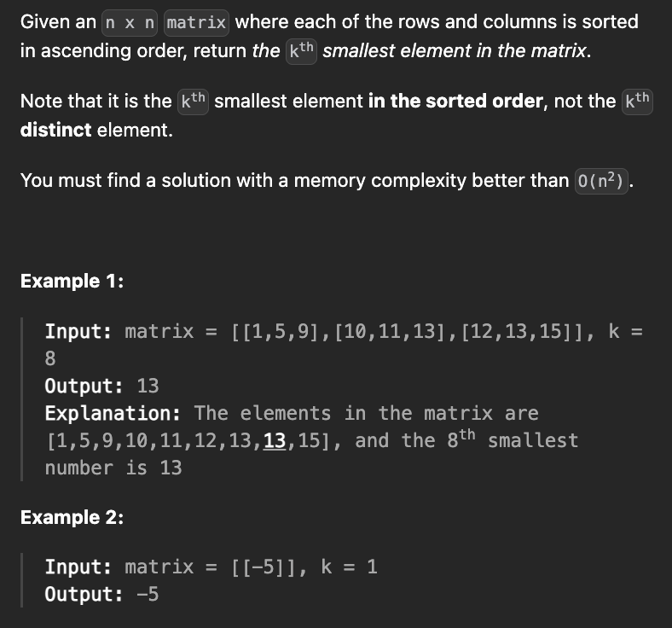Click the bold "Explanation:" label
Viewport: 672px width, 628px height.
pos(113,413)
